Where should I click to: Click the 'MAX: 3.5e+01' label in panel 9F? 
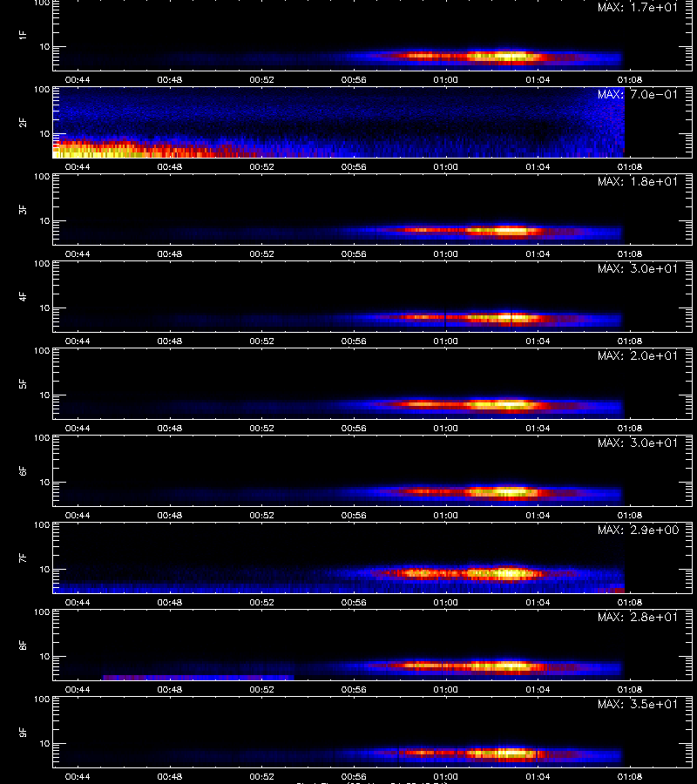click(x=638, y=704)
